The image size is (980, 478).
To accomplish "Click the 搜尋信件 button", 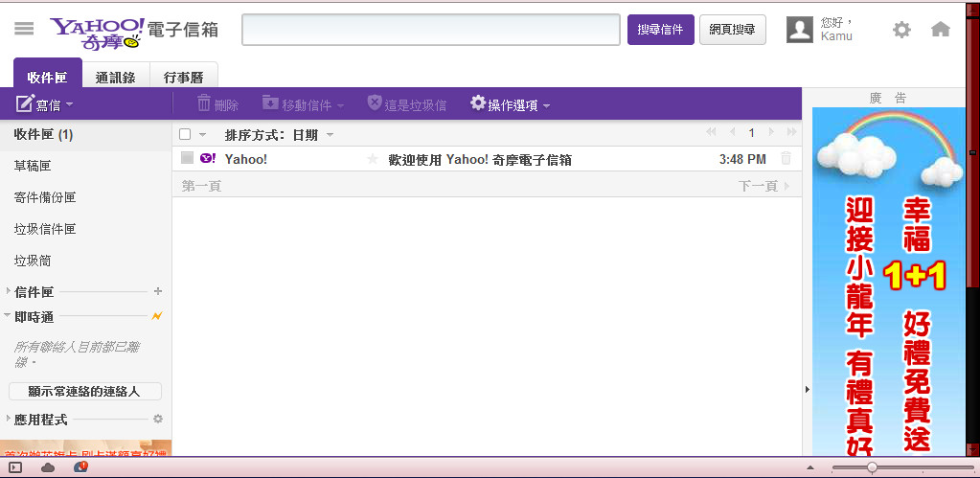I will [x=661, y=30].
